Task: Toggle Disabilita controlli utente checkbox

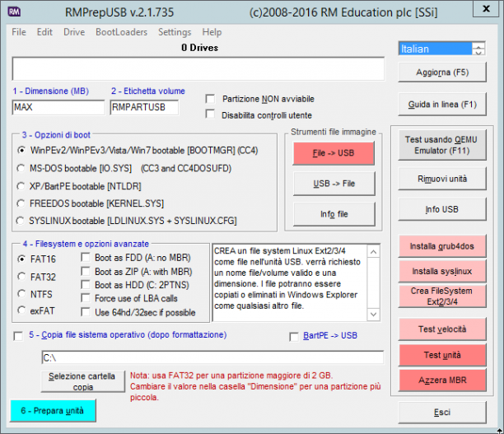Action: point(210,114)
